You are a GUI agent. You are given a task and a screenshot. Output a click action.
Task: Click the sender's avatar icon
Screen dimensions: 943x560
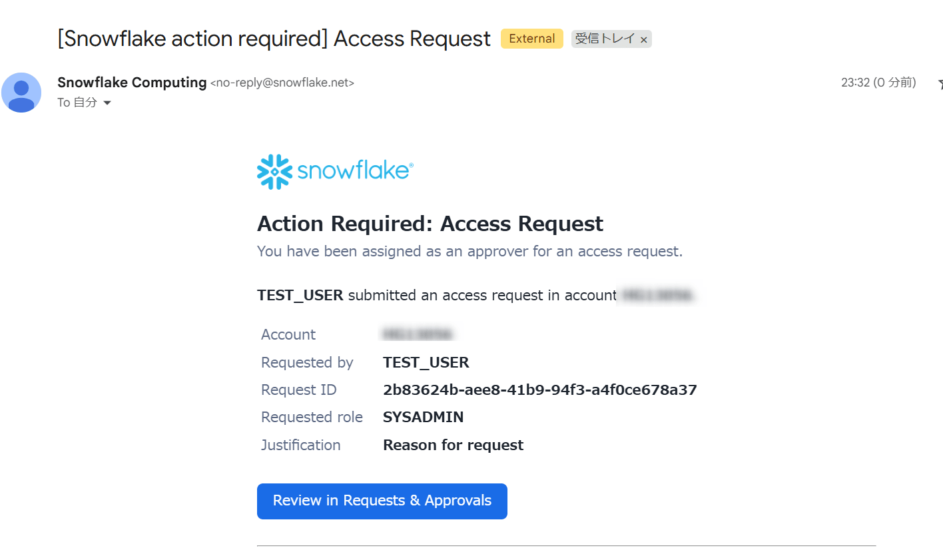21,93
